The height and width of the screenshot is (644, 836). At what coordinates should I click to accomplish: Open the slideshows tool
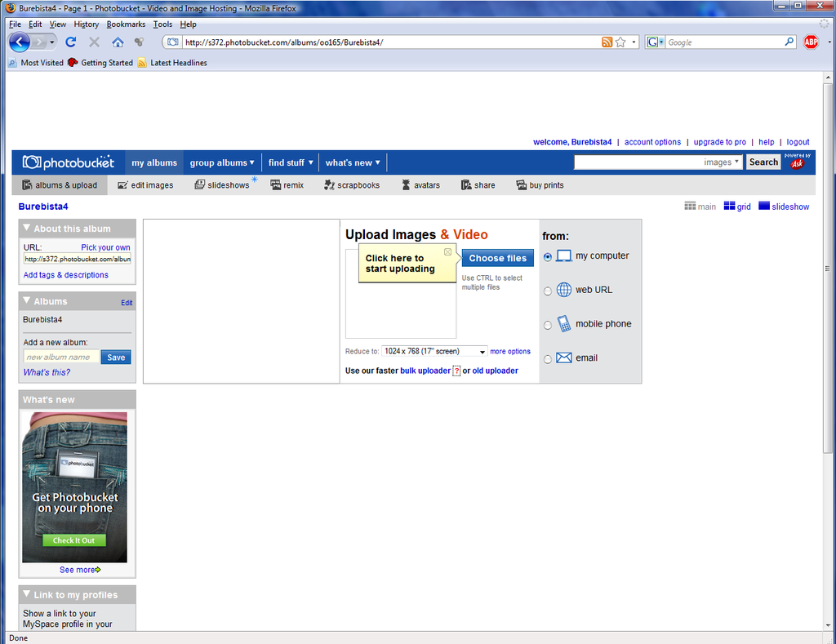pyautogui.click(x=222, y=185)
